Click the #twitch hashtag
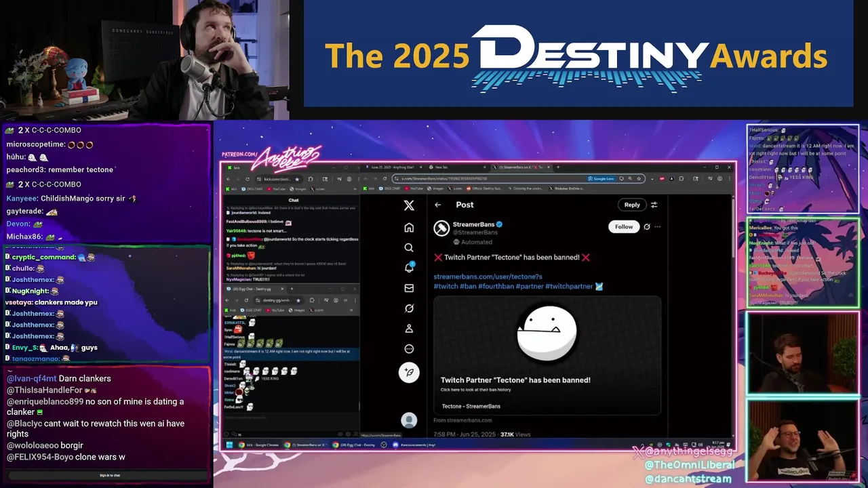Image resolution: width=868 pixels, height=488 pixels. point(446,287)
